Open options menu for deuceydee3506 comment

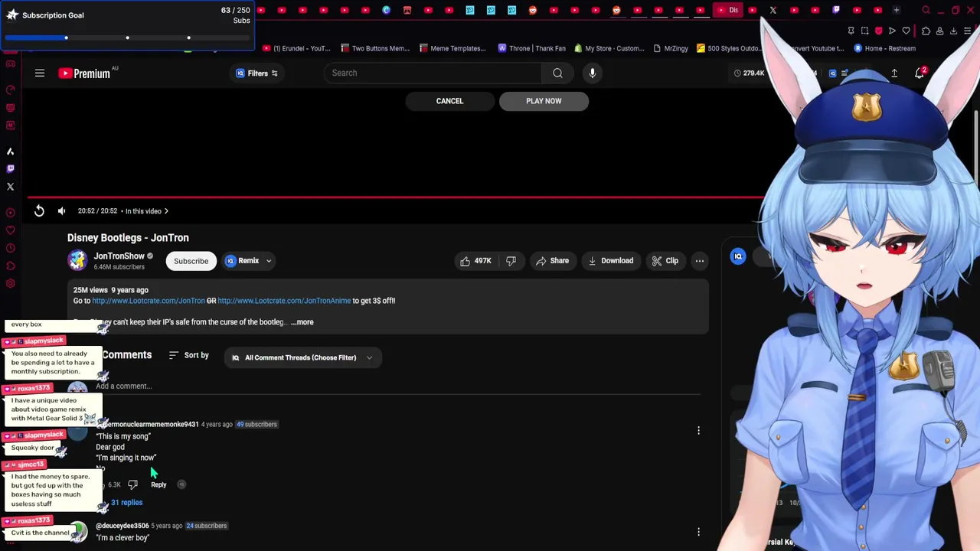point(698,531)
